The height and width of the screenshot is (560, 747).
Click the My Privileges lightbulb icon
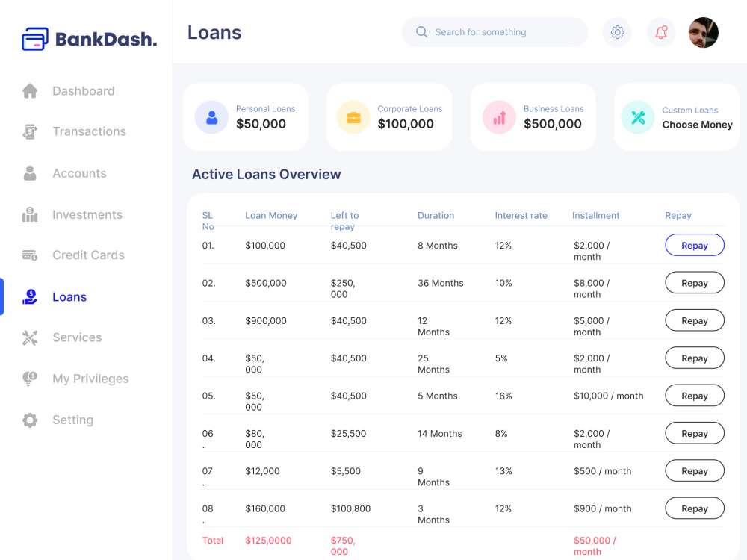(30, 379)
